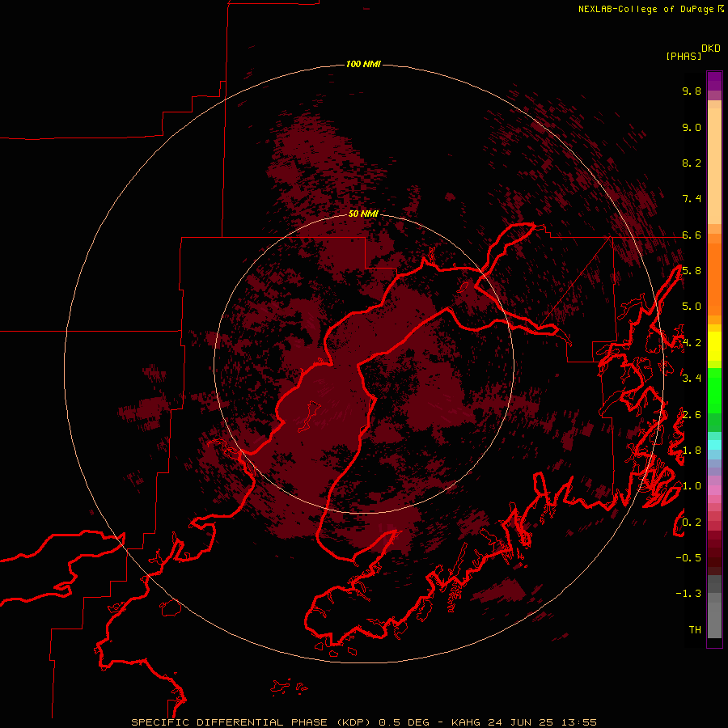Click the DKD legend header
This screenshot has width=728, height=728.
click(711, 49)
